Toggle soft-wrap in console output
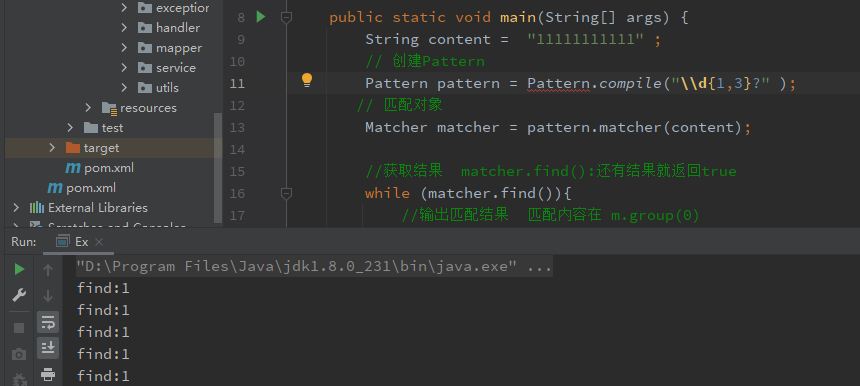Image resolution: width=860 pixels, height=386 pixels. click(x=48, y=322)
